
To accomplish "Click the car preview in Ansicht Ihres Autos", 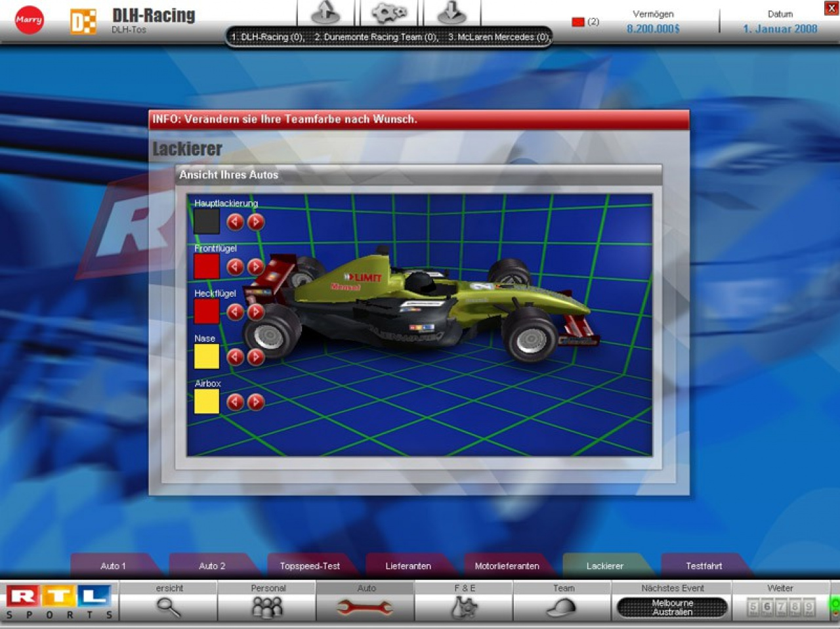I will [420, 325].
